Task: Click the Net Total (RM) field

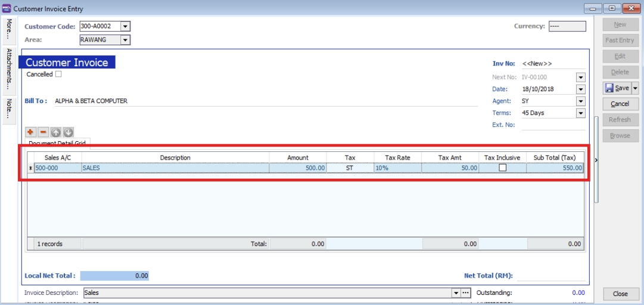Action: click(x=551, y=276)
